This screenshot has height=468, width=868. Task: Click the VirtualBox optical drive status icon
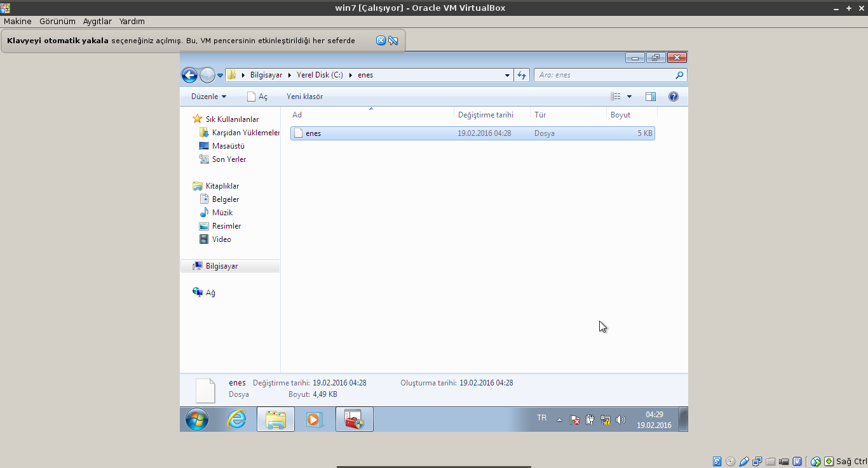731,461
